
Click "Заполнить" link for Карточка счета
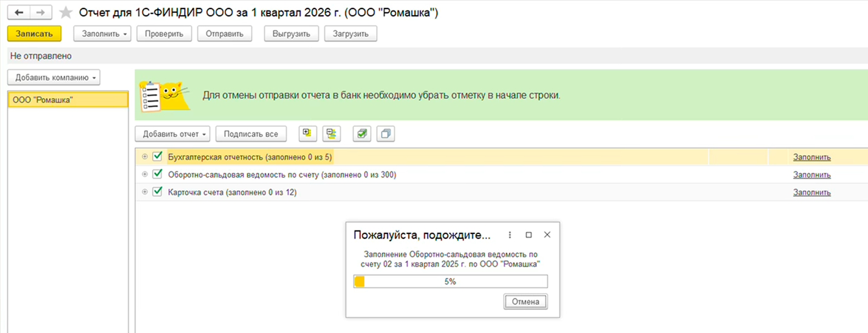click(812, 193)
